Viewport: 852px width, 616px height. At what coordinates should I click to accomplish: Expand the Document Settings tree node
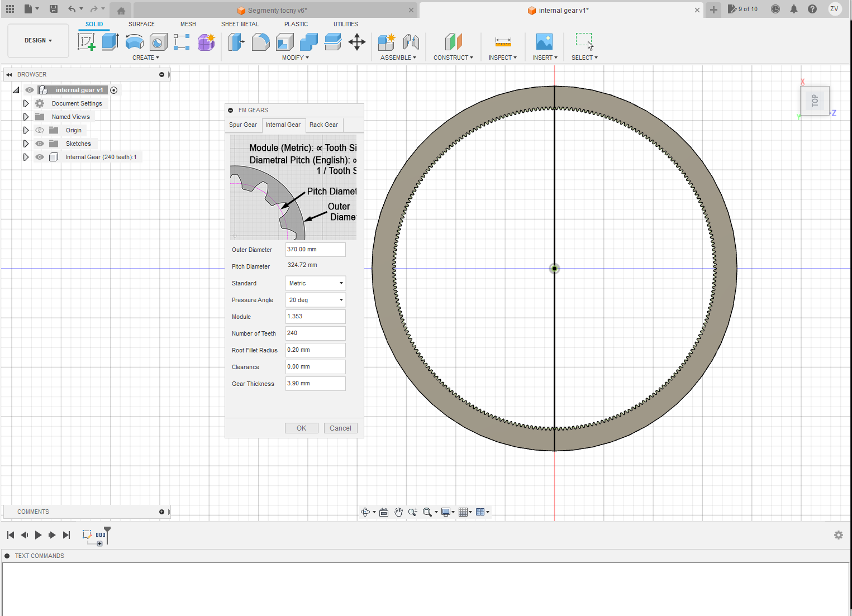(26, 103)
